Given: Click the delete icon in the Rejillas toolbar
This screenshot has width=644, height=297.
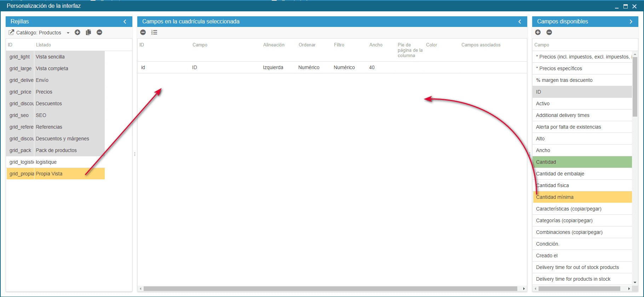Looking at the screenshot, I should 99,32.
